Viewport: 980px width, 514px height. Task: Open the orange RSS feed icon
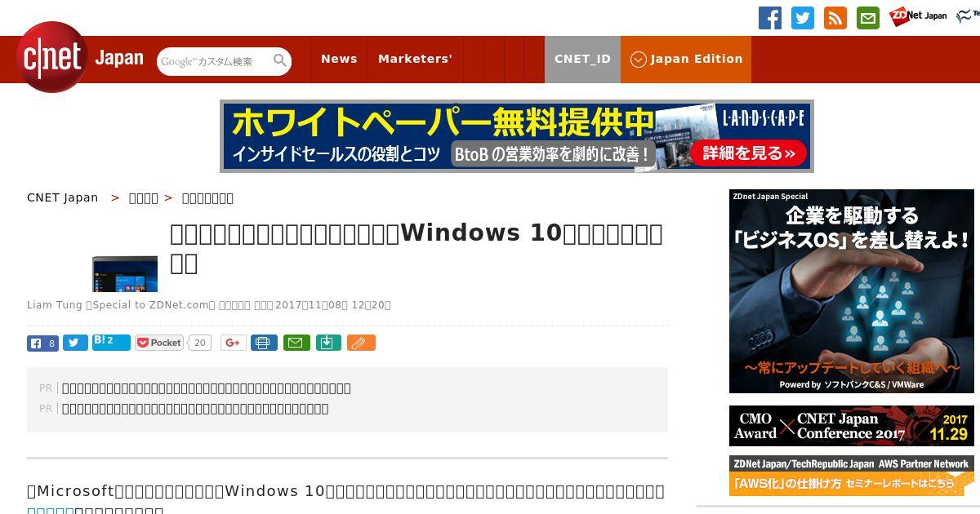point(835,18)
